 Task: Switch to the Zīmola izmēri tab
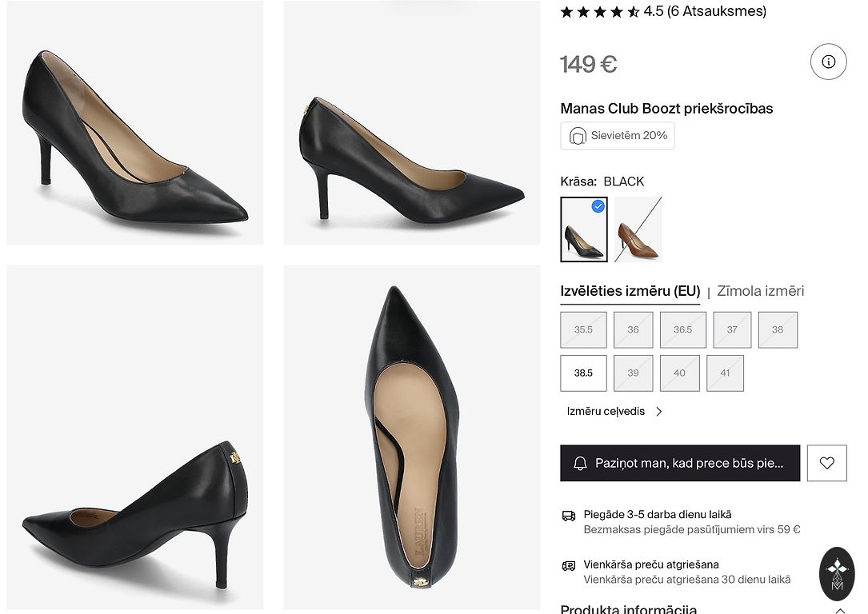point(760,291)
